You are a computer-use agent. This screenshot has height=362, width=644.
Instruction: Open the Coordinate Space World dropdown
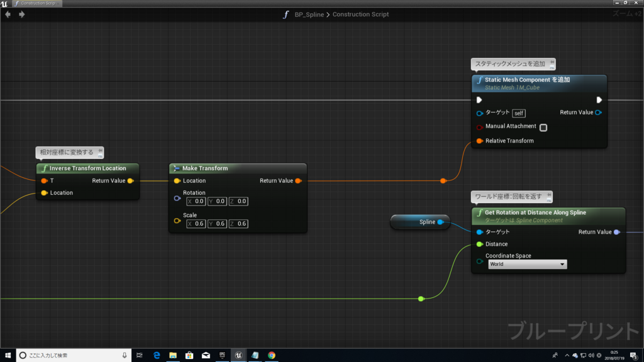pos(528,265)
